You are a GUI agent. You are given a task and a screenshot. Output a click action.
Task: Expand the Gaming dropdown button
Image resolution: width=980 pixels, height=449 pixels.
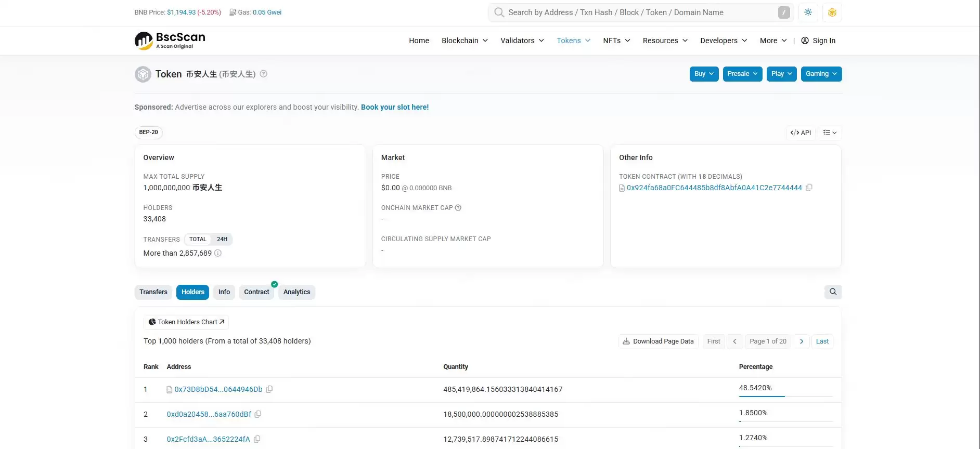(x=821, y=74)
